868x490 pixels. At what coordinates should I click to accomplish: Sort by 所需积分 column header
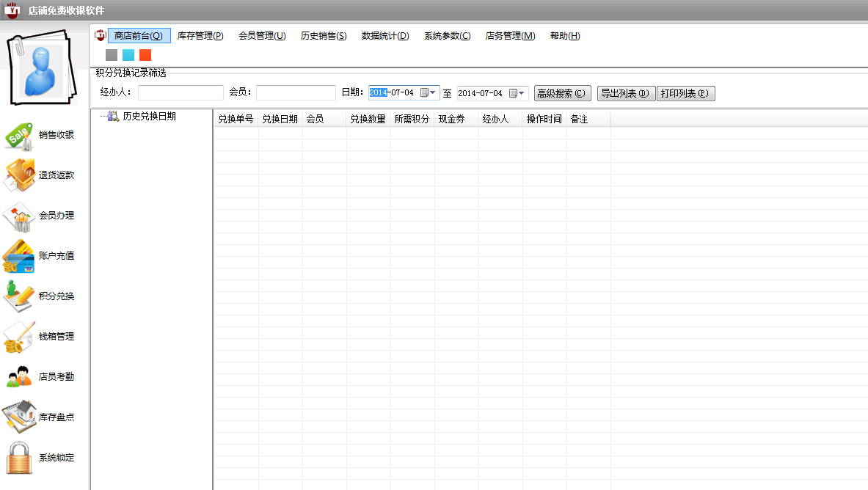(412, 119)
